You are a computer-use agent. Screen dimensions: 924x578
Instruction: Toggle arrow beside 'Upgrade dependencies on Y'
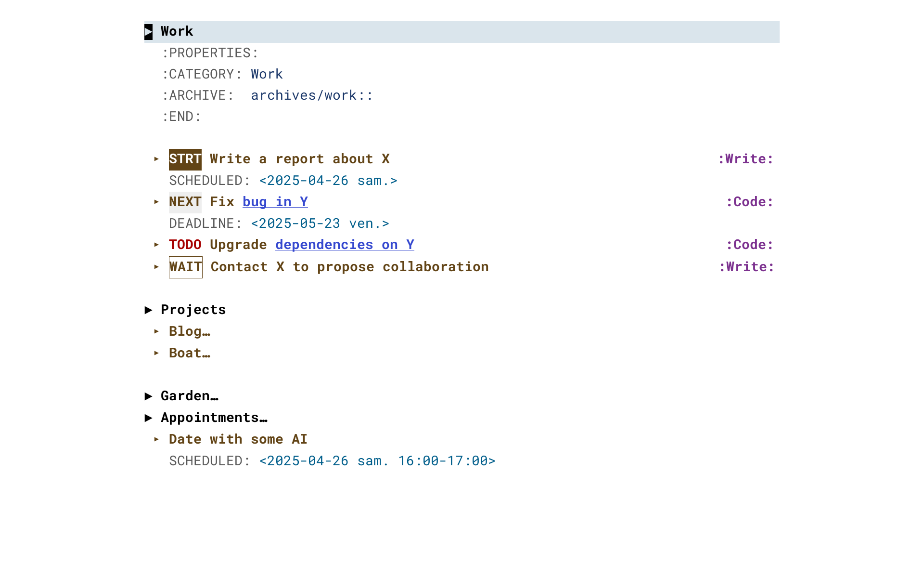coord(156,245)
